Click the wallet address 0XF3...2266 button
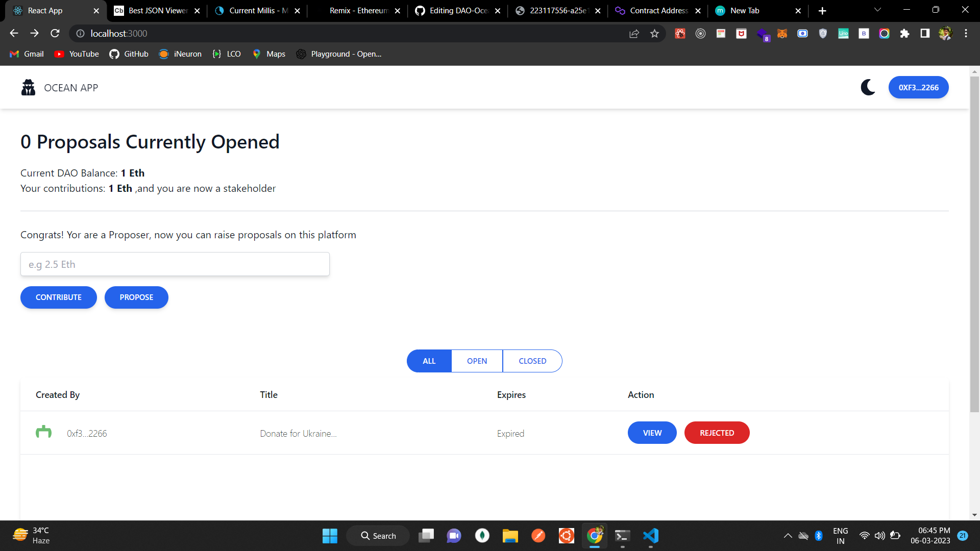Screen dimensions: 980x551 point(918,87)
